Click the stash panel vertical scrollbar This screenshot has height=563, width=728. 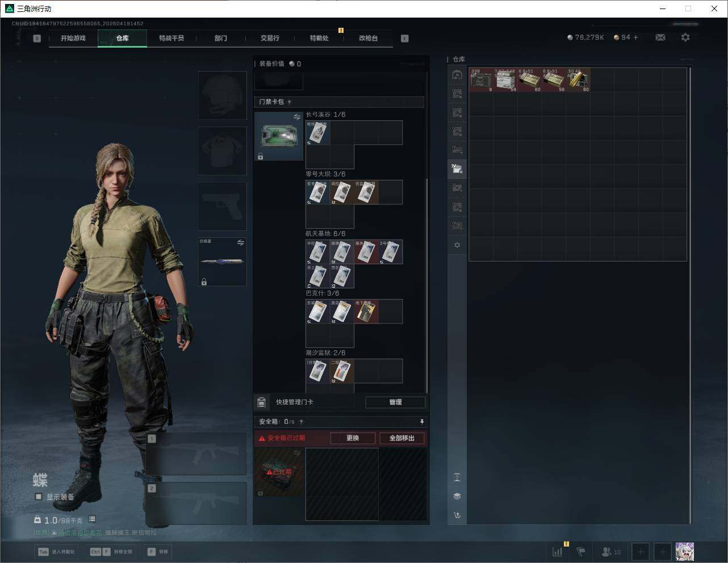coord(690,295)
